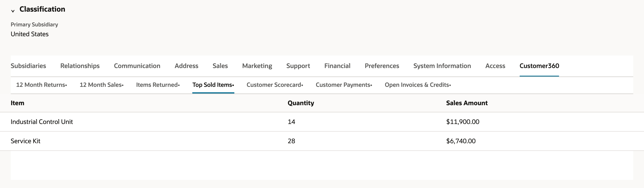The height and width of the screenshot is (188, 644).
Task: Click the Primary Subsidiary label
Action: coord(34,25)
